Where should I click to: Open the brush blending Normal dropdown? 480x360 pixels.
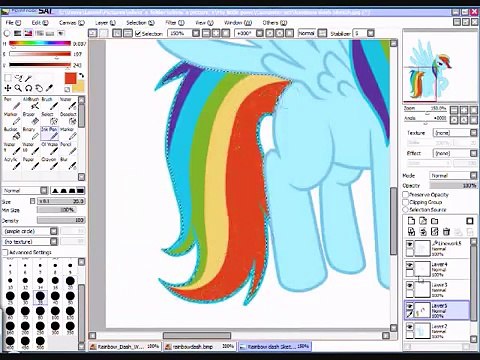(x=25, y=190)
